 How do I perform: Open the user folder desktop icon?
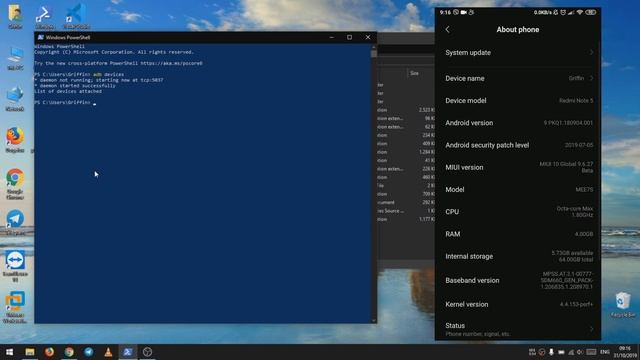pyautogui.click(x=15, y=16)
